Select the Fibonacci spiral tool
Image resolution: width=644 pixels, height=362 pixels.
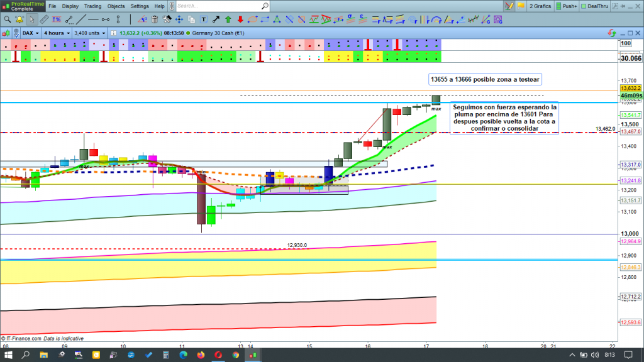pos(412,19)
